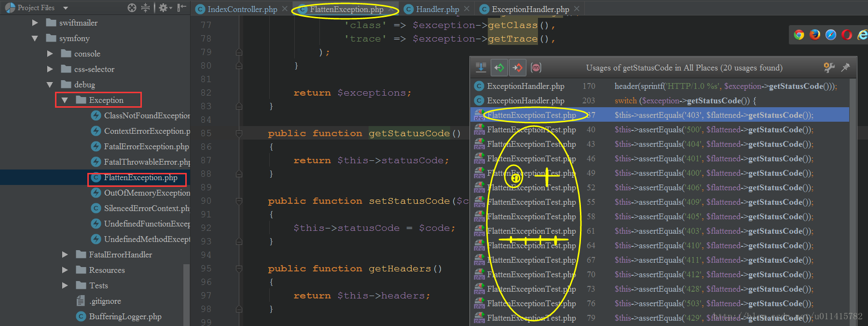Toggle code fold marker at line 85
Image resolution: width=868 pixels, height=326 pixels.
tap(239, 133)
